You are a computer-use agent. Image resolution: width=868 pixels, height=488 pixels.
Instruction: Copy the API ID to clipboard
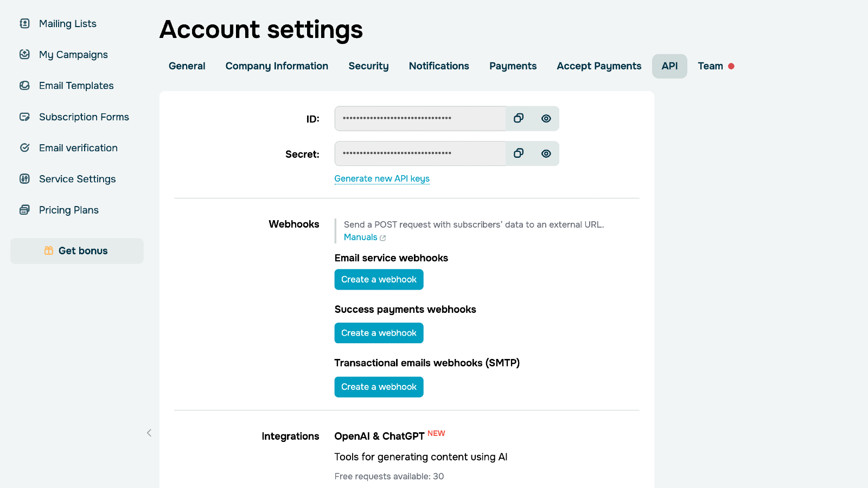click(x=519, y=118)
